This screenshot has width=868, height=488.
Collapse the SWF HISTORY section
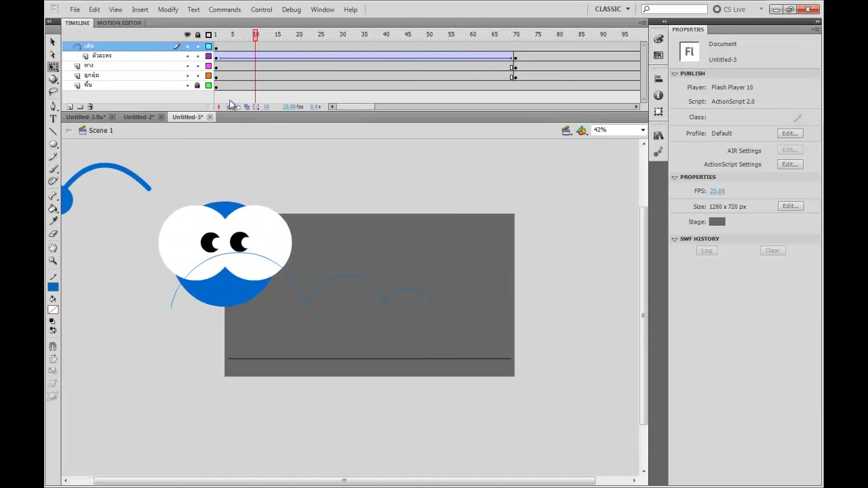(x=675, y=239)
